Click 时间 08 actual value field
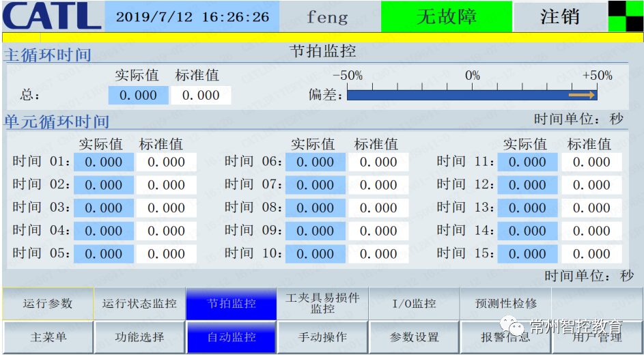The image size is (644, 355). 316,208
